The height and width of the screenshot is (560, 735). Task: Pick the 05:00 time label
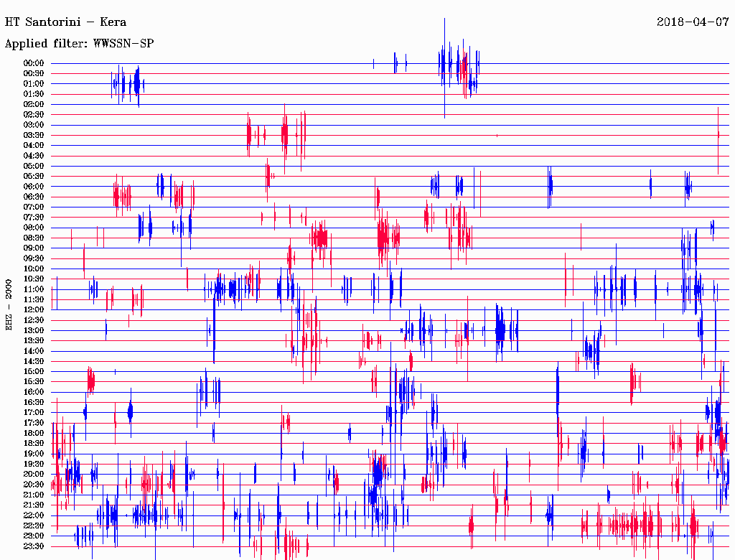[x=34, y=166]
